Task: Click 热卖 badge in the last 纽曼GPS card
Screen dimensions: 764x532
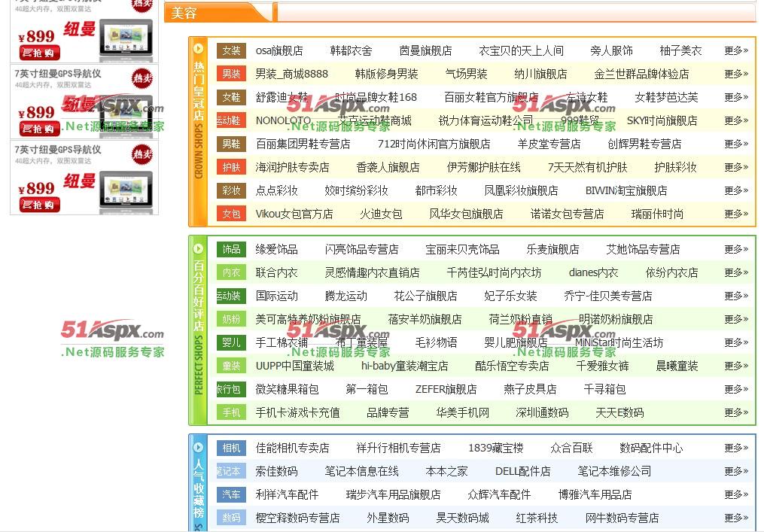Action: [x=142, y=154]
